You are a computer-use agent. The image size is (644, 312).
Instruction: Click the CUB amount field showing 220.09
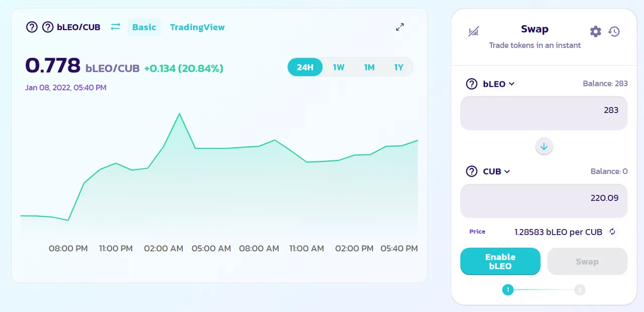[x=544, y=200]
